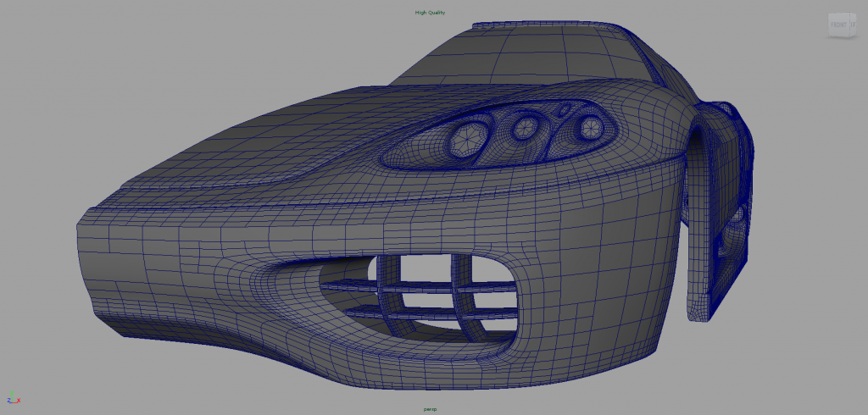The image size is (868, 415).
Task: Select the leftmost round headlight lens
Action: click(x=467, y=136)
